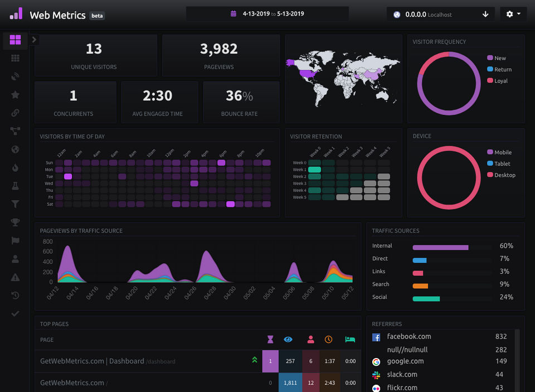Open the checkmark sidebar icon
The height and width of the screenshot is (392, 535).
(15, 313)
